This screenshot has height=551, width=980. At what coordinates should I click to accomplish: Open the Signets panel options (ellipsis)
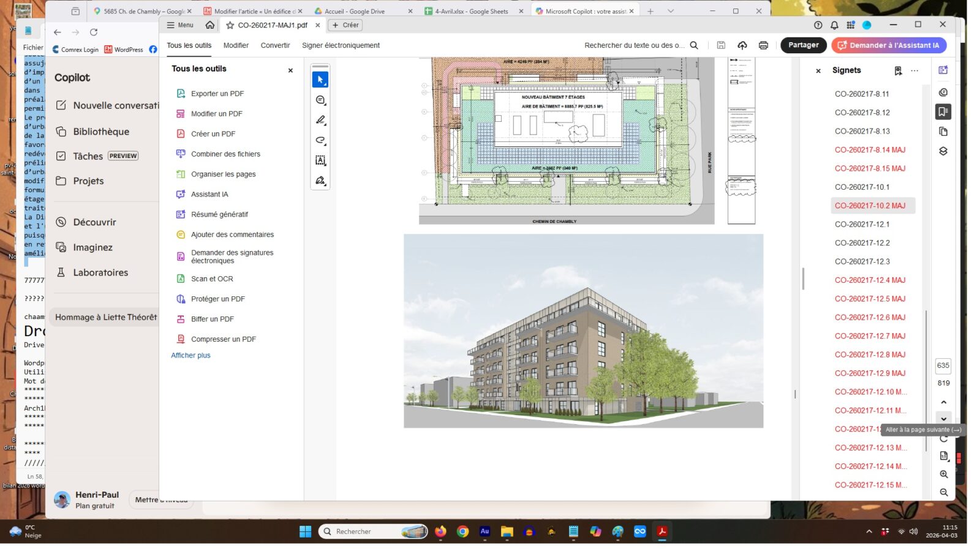point(915,70)
